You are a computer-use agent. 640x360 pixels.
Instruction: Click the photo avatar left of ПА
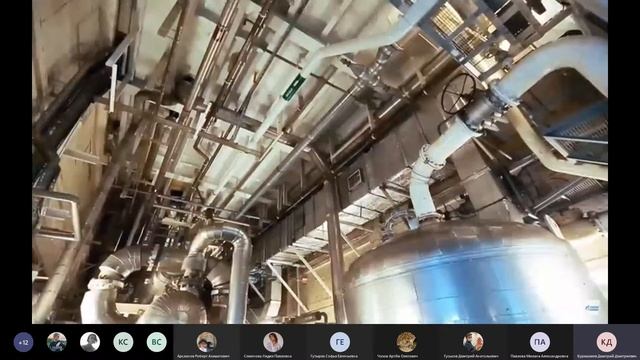click(473, 342)
